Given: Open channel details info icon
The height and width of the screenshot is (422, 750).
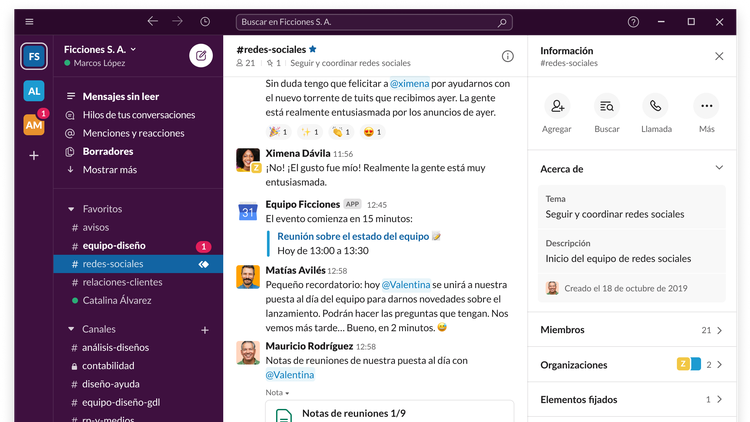Looking at the screenshot, I should coord(507,56).
